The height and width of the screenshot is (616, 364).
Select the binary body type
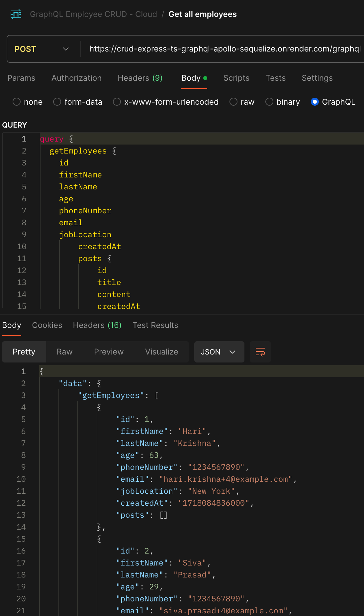[283, 102]
